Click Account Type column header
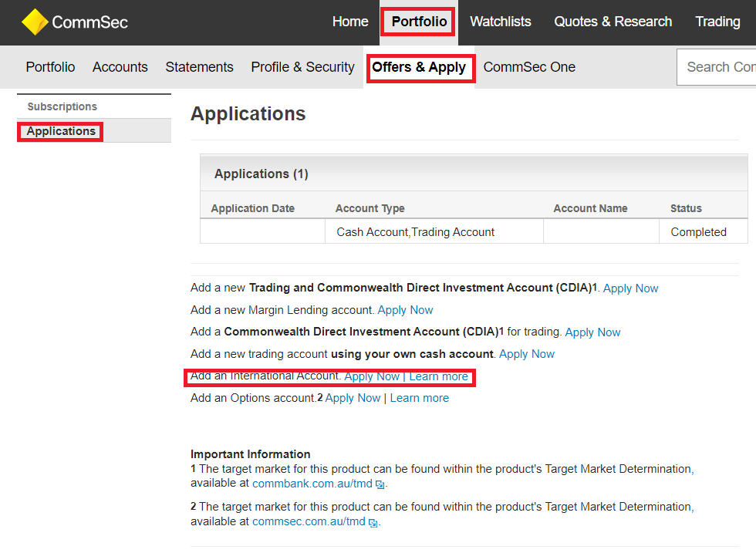Viewport: 756px width, 553px height. [370, 208]
